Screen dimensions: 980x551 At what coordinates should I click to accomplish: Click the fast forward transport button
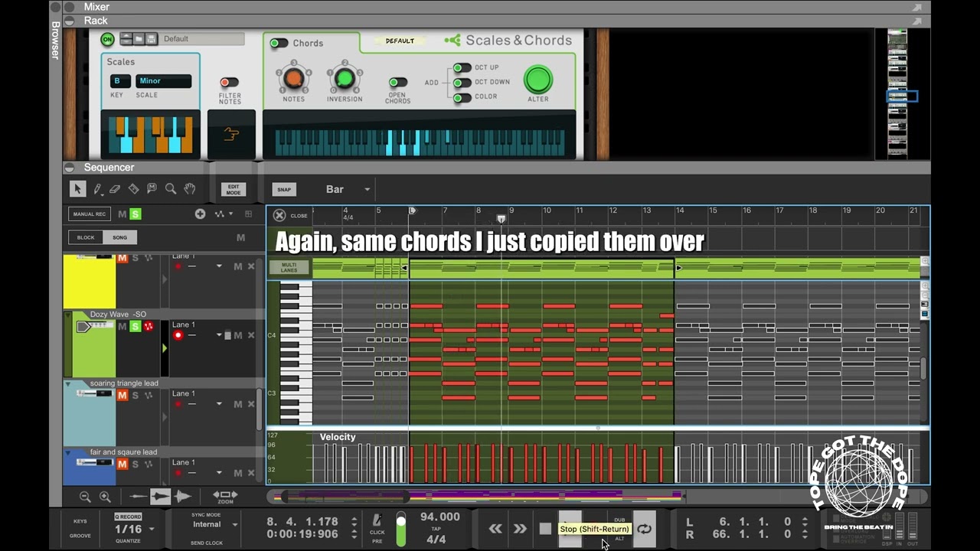click(520, 529)
